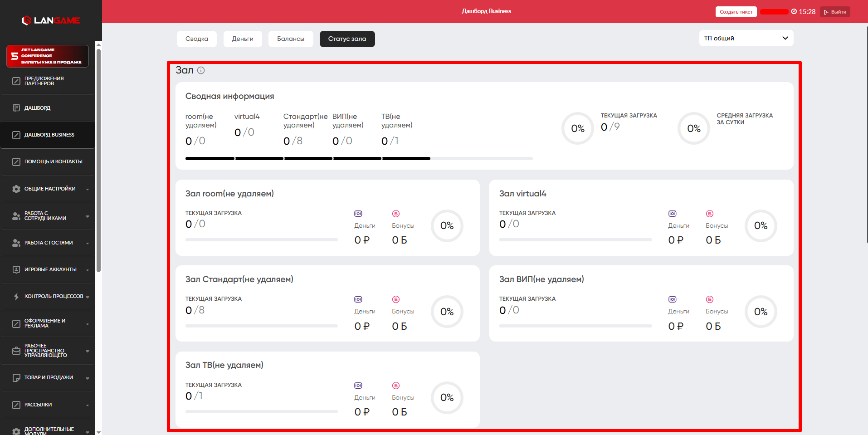Viewport: 868px width, 435px height.
Task: Click the Бонусы icon in Зал ТВ card
Action: click(x=396, y=386)
